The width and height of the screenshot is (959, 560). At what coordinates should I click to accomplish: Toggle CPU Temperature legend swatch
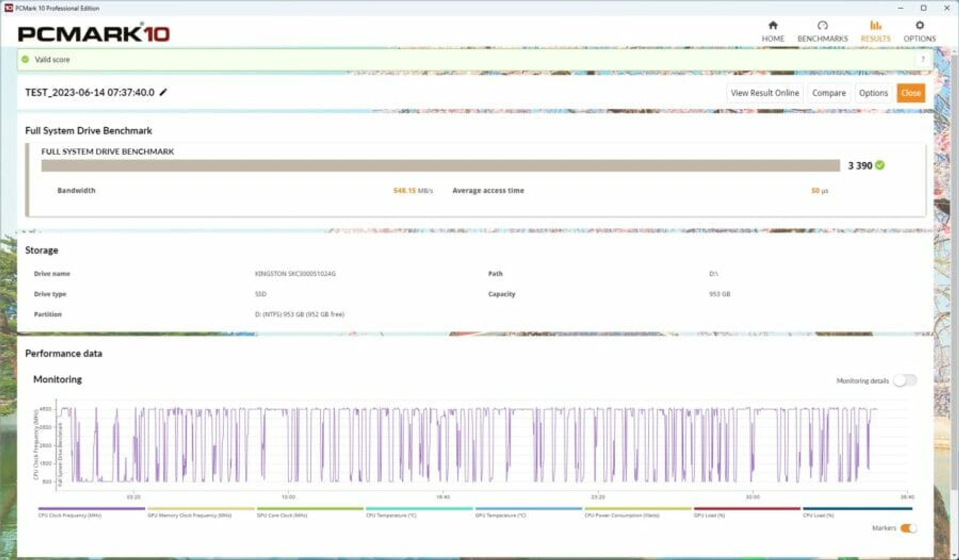[419, 509]
